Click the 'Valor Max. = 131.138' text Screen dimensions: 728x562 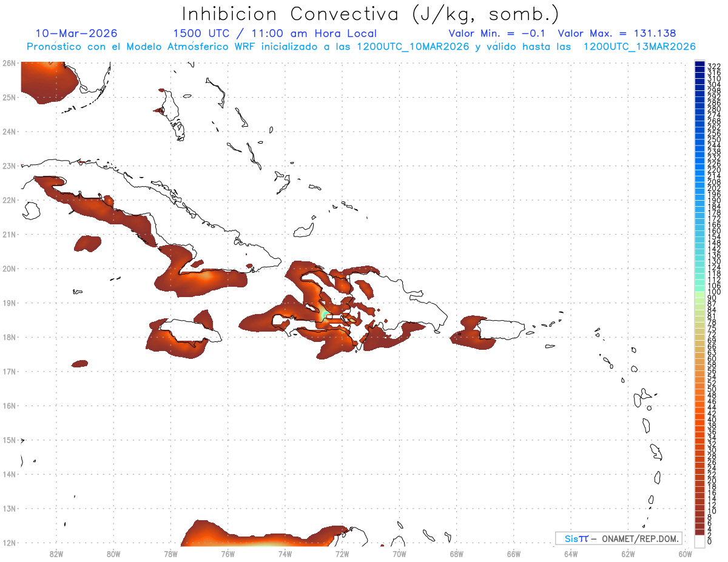point(616,33)
